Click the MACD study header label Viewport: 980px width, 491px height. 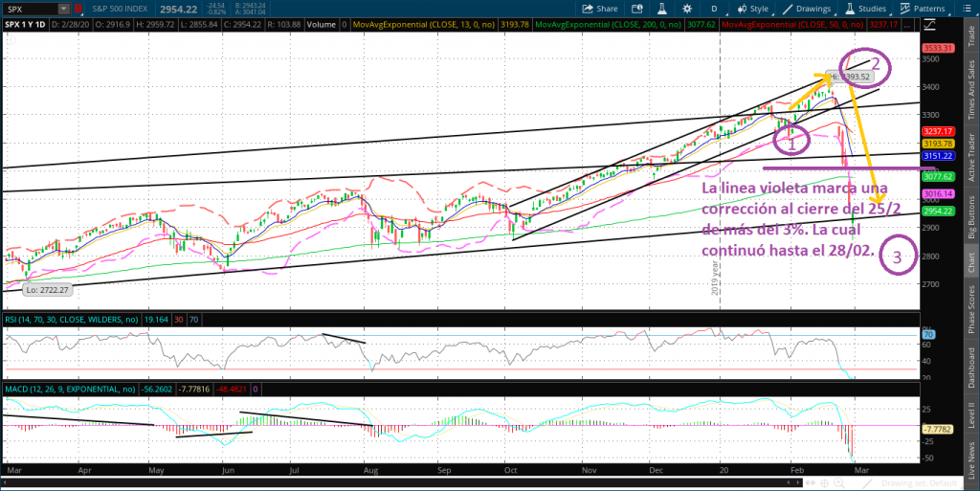coord(70,390)
